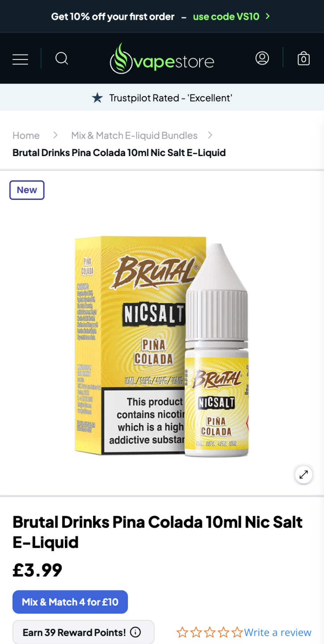The height and width of the screenshot is (644, 324).
Task: Click the vapestore logo
Action: (x=162, y=59)
